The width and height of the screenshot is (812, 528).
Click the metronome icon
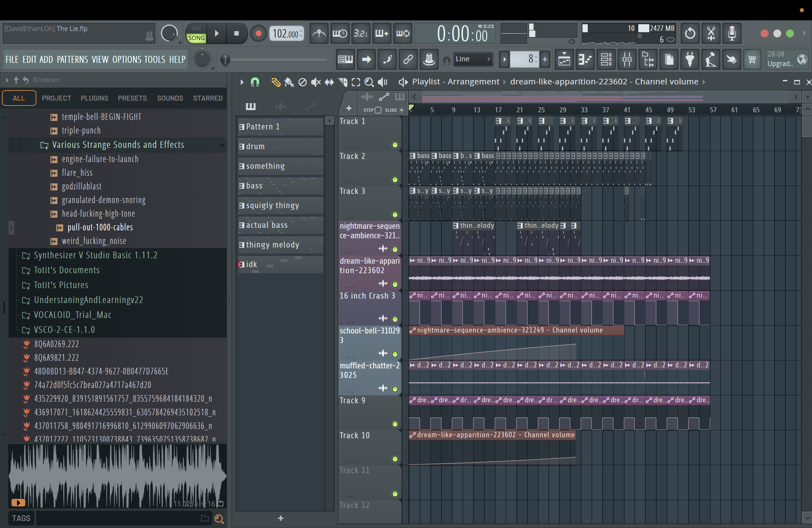[319, 33]
